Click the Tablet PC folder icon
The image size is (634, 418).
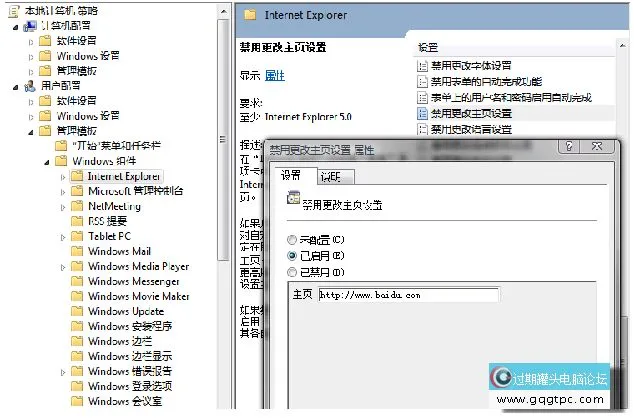(x=76, y=236)
